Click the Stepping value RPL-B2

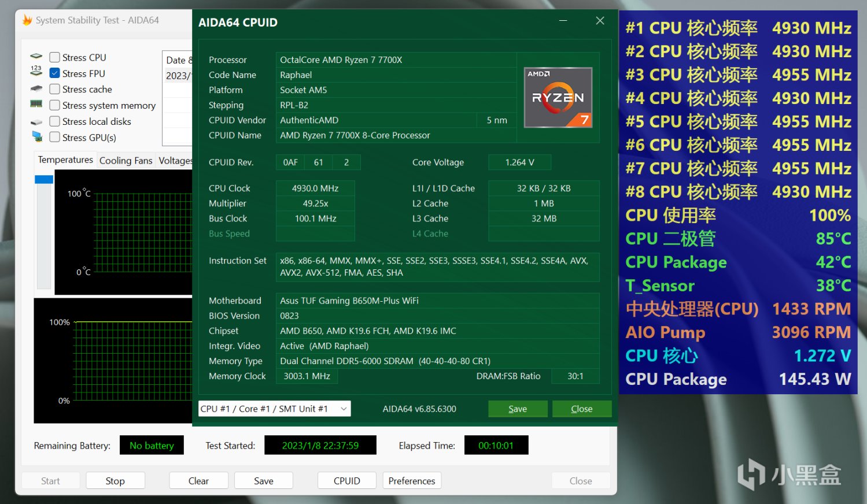tap(396, 105)
